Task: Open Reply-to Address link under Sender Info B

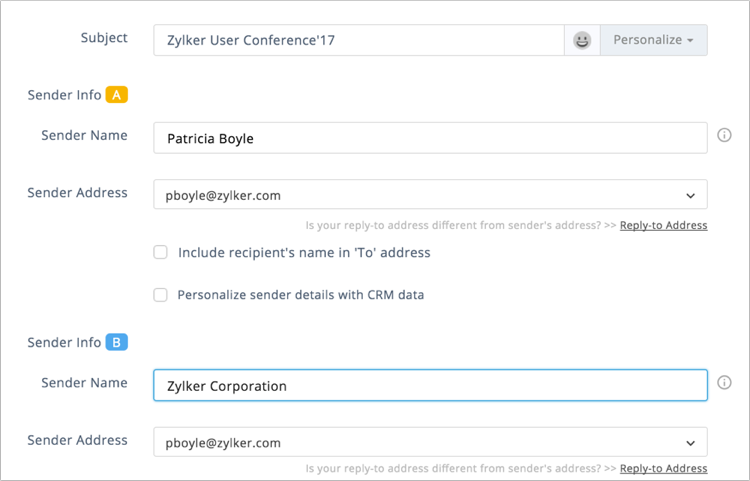Action: tap(663, 468)
